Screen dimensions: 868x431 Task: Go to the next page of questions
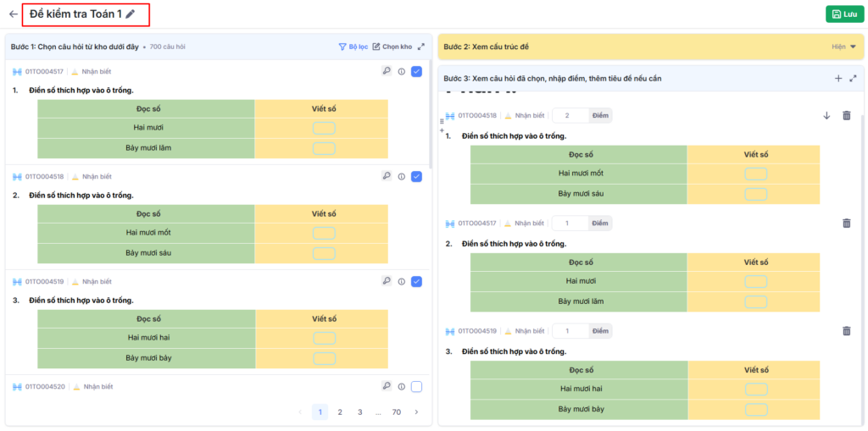416,412
